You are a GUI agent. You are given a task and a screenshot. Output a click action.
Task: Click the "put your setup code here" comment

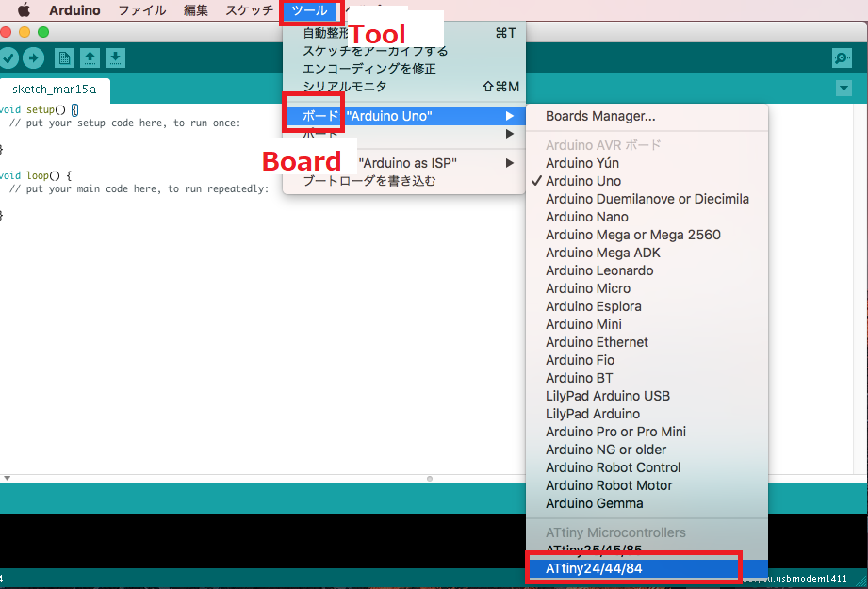[125, 123]
